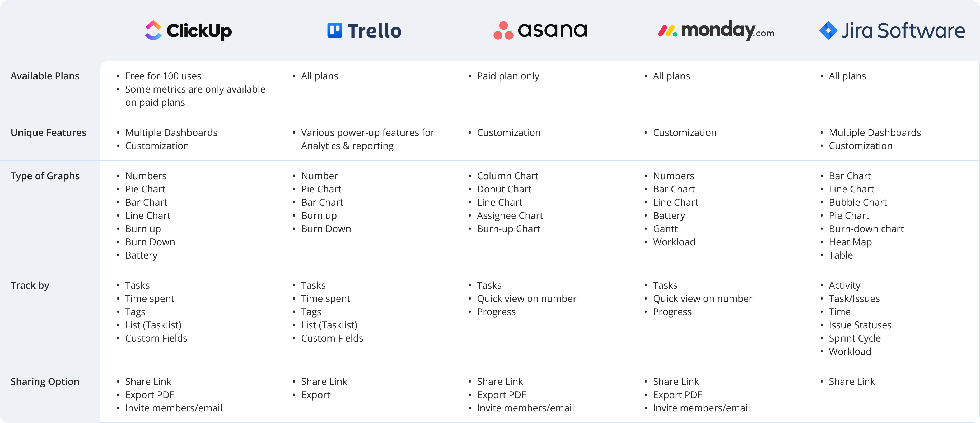Click the Jira Software wordmark
The image size is (980, 423).
click(903, 30)
